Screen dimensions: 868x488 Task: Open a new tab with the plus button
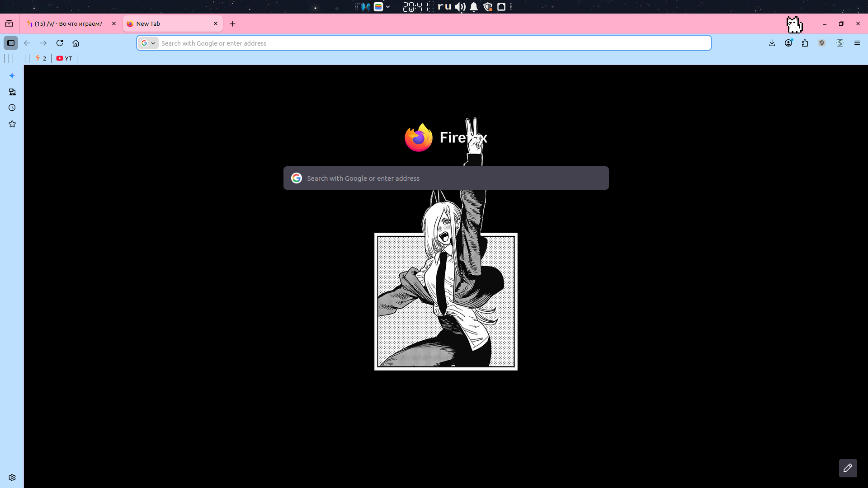tap(233, 23)
